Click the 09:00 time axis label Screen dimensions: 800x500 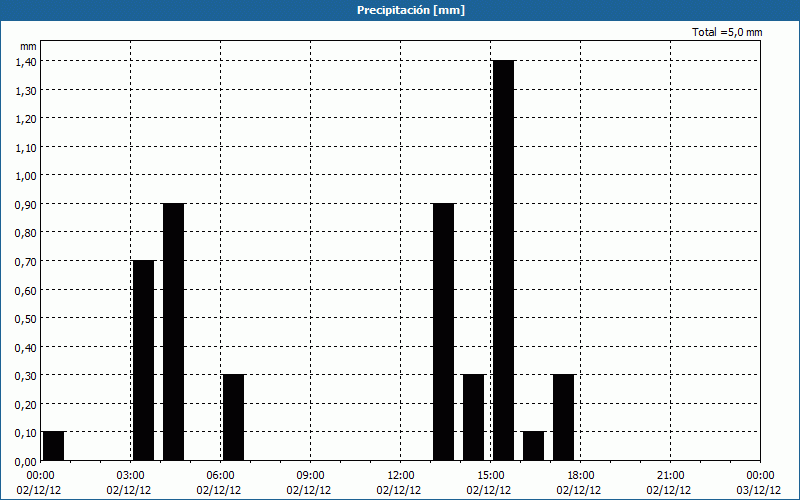310,476
